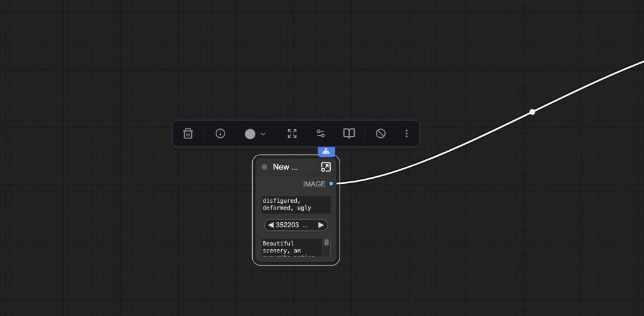
Task: Collapse node using the gray dot toggle
Action: point(265,167)
